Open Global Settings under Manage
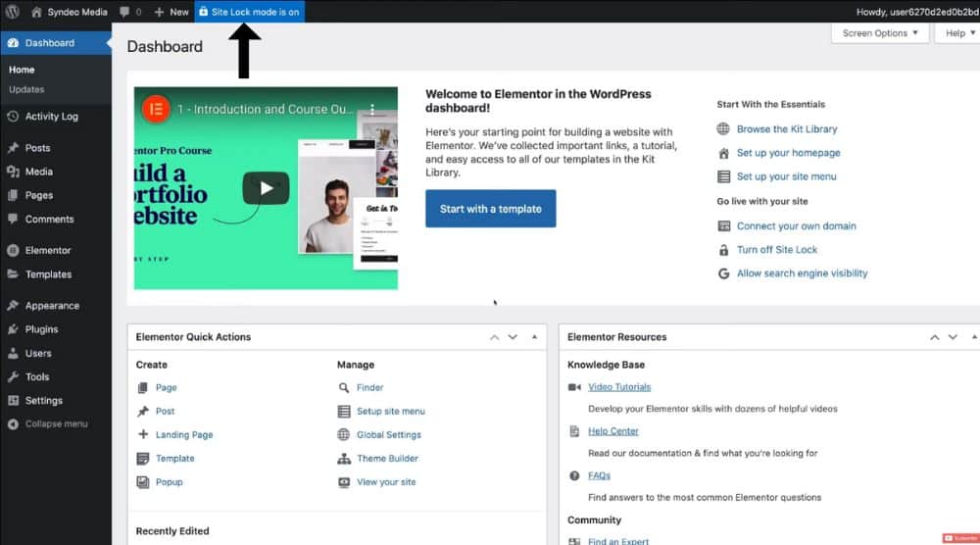 [x=389, y=435]
